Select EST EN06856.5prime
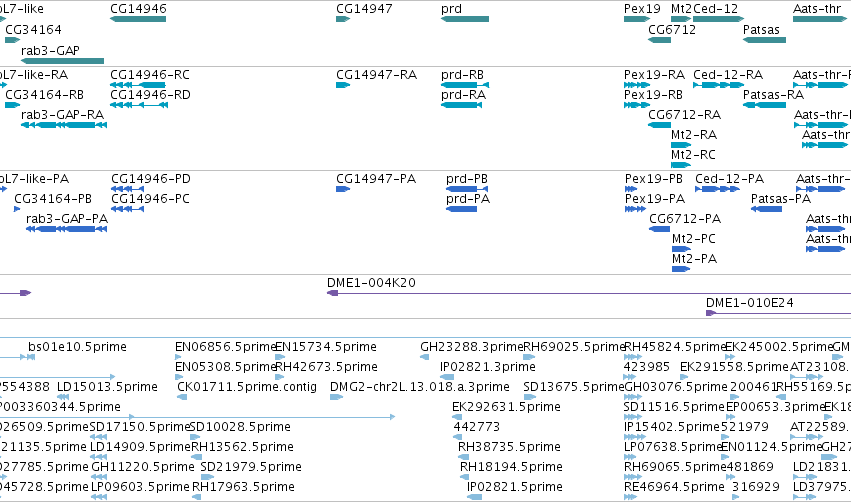The width and height of the screenshot is (851, 502). click(x=179, y=357)
